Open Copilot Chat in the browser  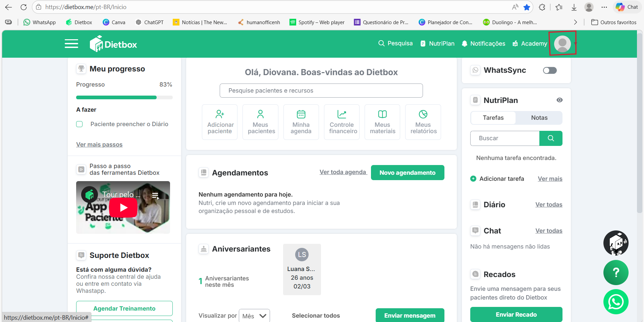(x=627, y=7)
